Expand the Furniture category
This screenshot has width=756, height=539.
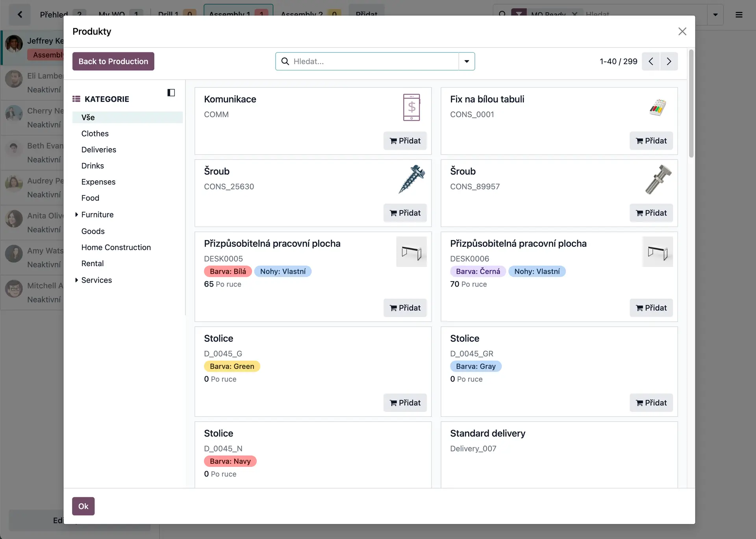[76, 215]
